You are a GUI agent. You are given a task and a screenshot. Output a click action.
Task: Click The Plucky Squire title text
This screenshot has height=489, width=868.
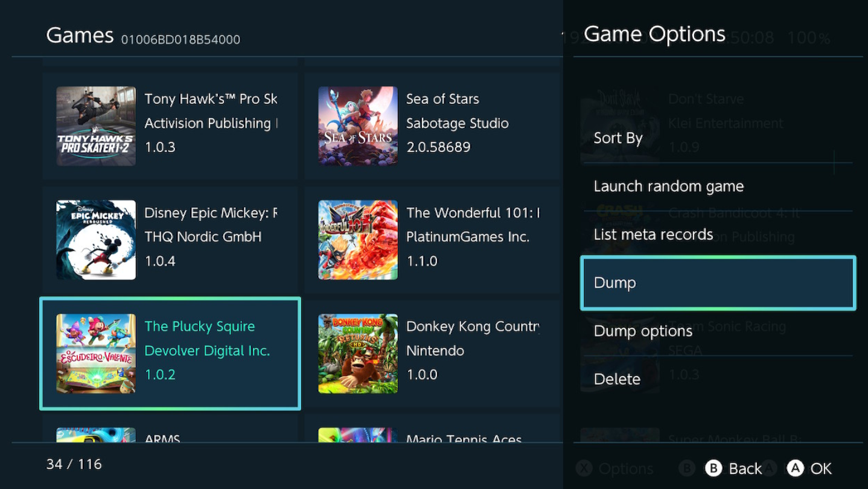pyautogui.click(x=200, y=327)
